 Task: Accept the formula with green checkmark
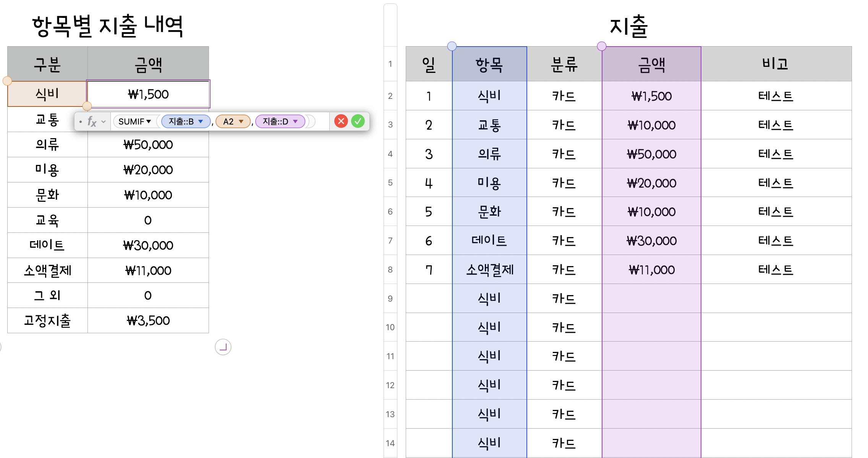pyautogui.click(x=358, y=121)
